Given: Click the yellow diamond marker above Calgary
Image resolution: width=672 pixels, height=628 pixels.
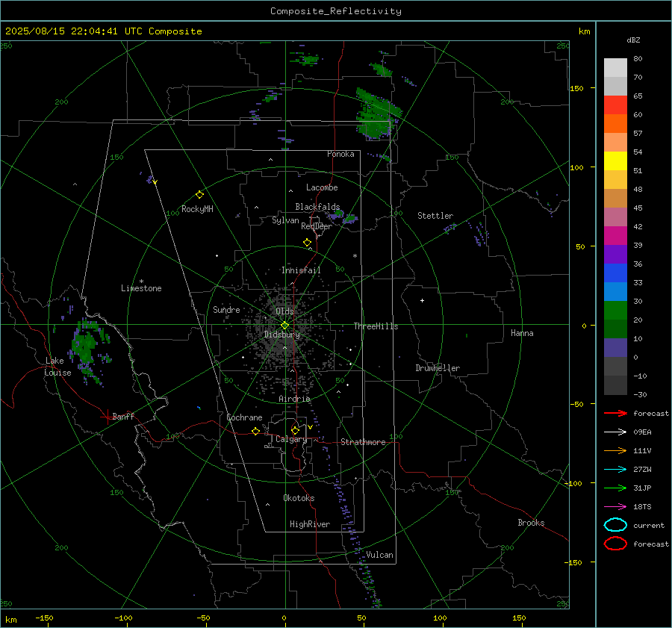Looking at the screenshot, I should [295, 430].
